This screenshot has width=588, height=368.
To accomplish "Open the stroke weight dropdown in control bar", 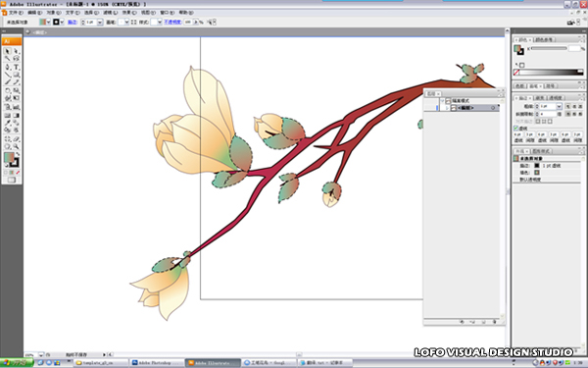I will [x=100, y=23].
